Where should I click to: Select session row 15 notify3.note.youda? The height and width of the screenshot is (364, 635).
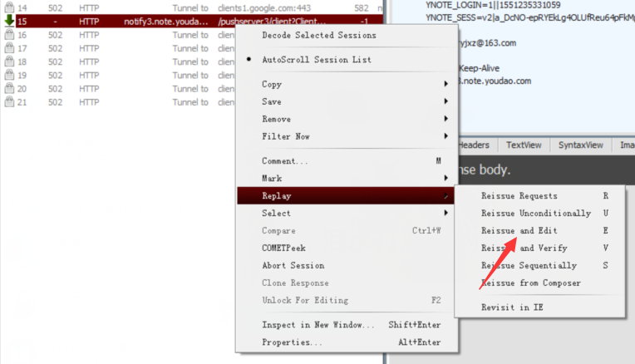(193, 21)
